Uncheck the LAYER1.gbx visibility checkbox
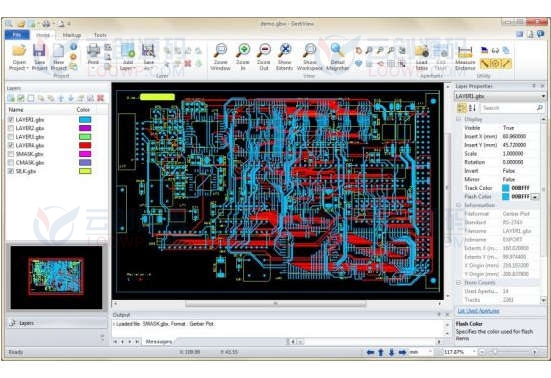The image size is (551, 378). 11,120
